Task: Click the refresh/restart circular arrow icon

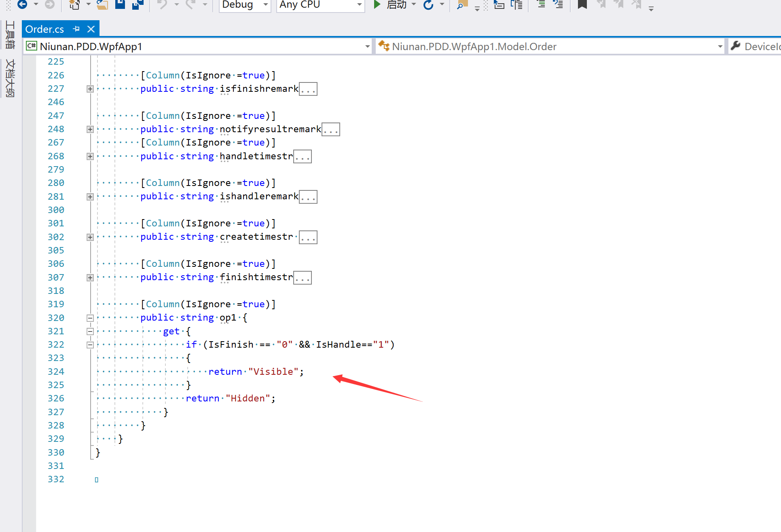Action: pos(428,4)
